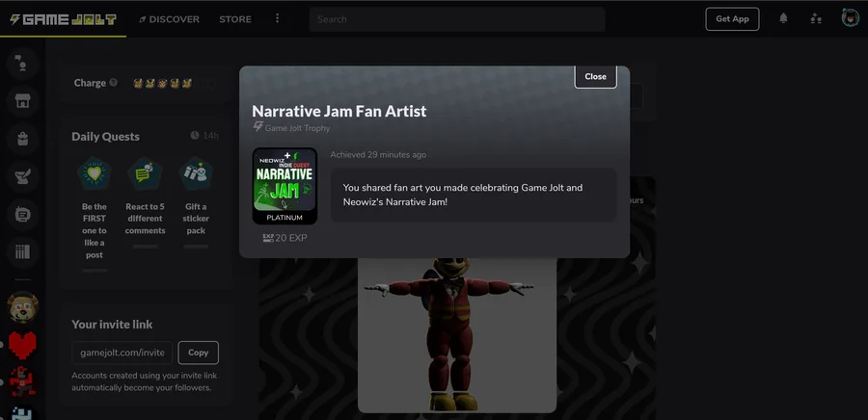Image resolution: width=868 pixels, height=420 pixels.
Task: Open the user avatar menu
Action: (850, 18)
